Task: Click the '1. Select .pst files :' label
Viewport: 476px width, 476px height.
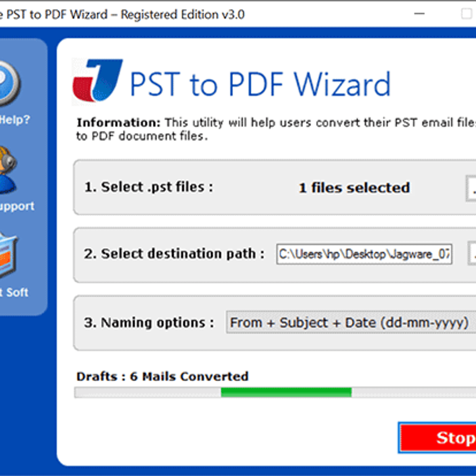Action: [x=149, y=187]
